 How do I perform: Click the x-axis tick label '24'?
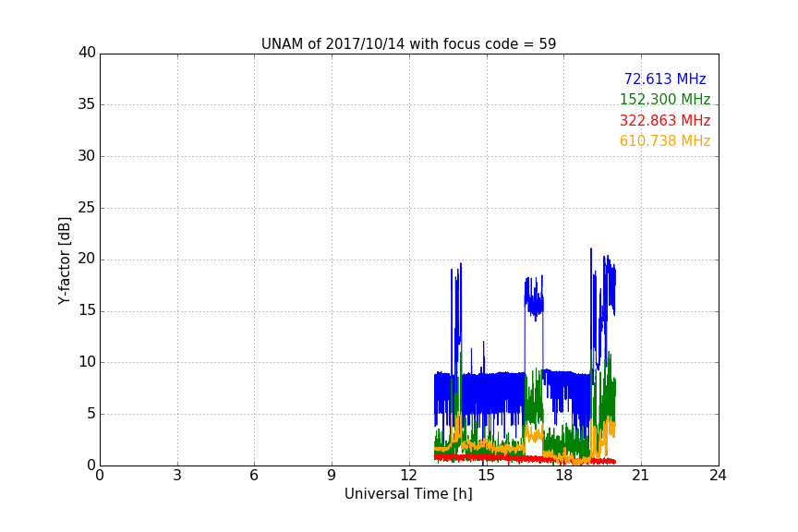pos(718,476)
